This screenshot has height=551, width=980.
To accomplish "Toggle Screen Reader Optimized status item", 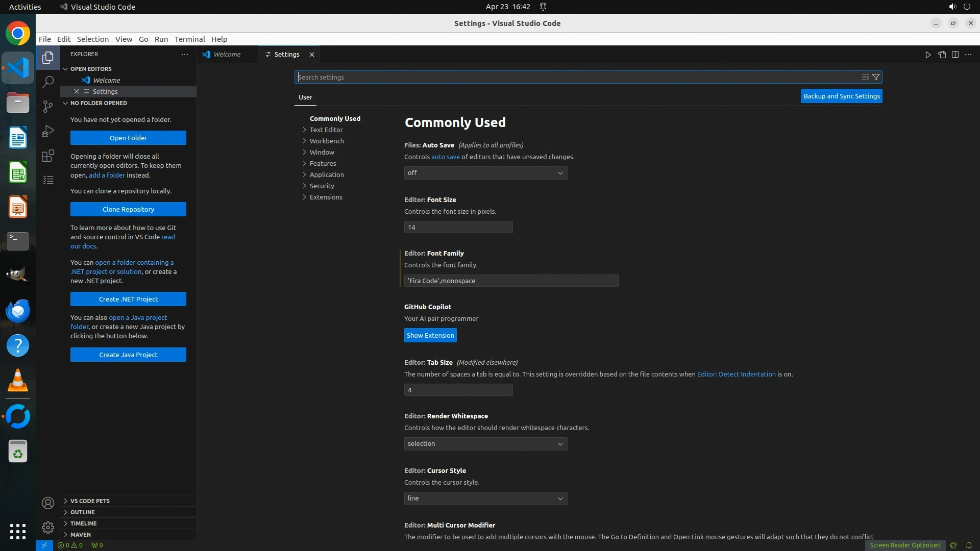I will point(904,545).
